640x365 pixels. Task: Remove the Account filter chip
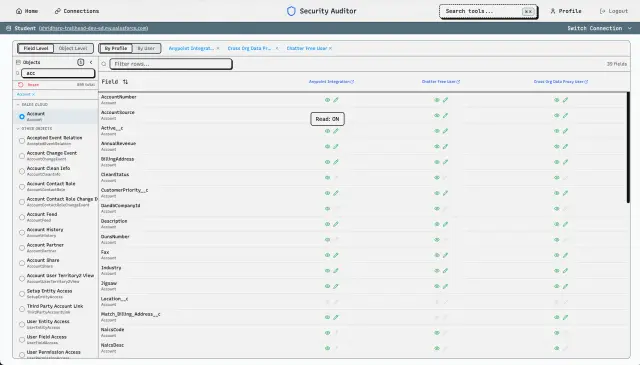33,94
